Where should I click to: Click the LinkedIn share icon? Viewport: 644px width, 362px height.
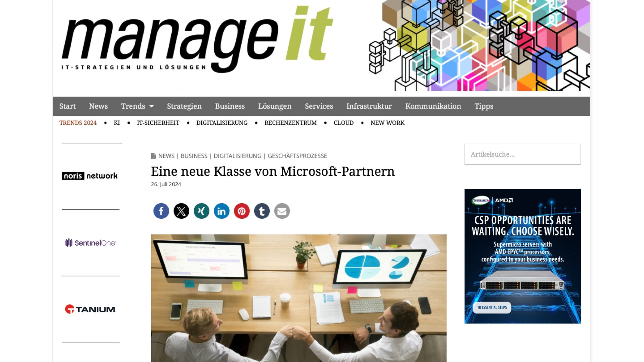[x=221, y=211]
